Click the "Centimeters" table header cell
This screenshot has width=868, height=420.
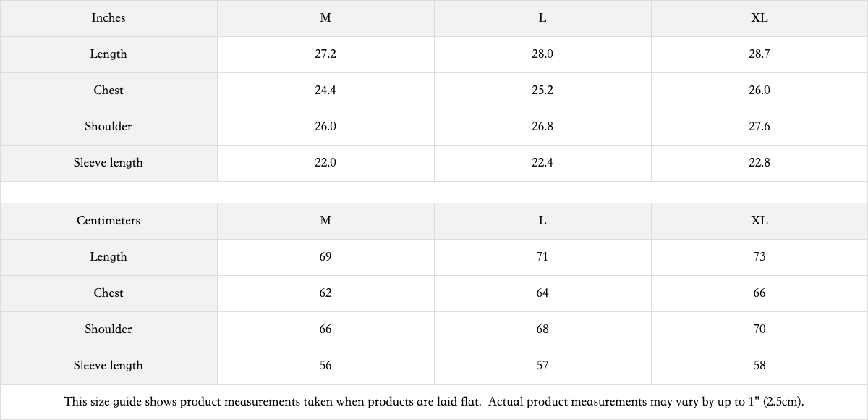[x=109, y=221]
